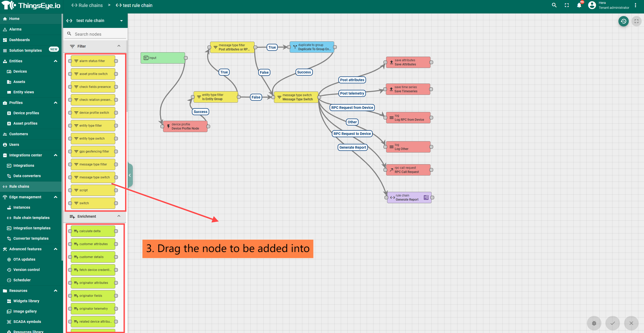
Task: Open Dashboards from the sidebar menu
Action: (19, 40)
